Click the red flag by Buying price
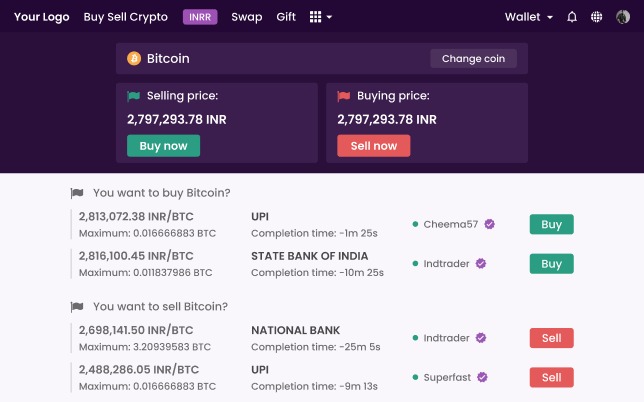This screenshot has height=402, width=644. (344, 97)
